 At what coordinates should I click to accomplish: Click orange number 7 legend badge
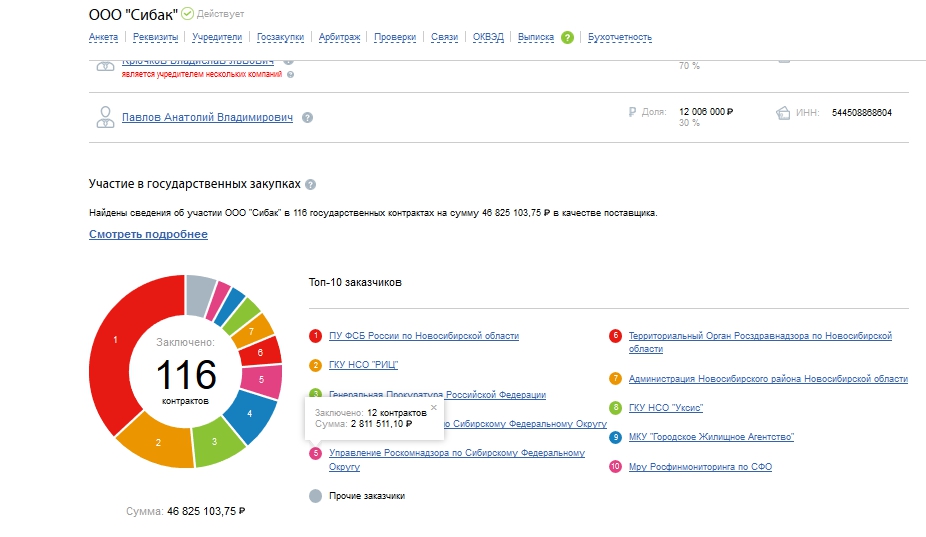[x=615, y=379]
